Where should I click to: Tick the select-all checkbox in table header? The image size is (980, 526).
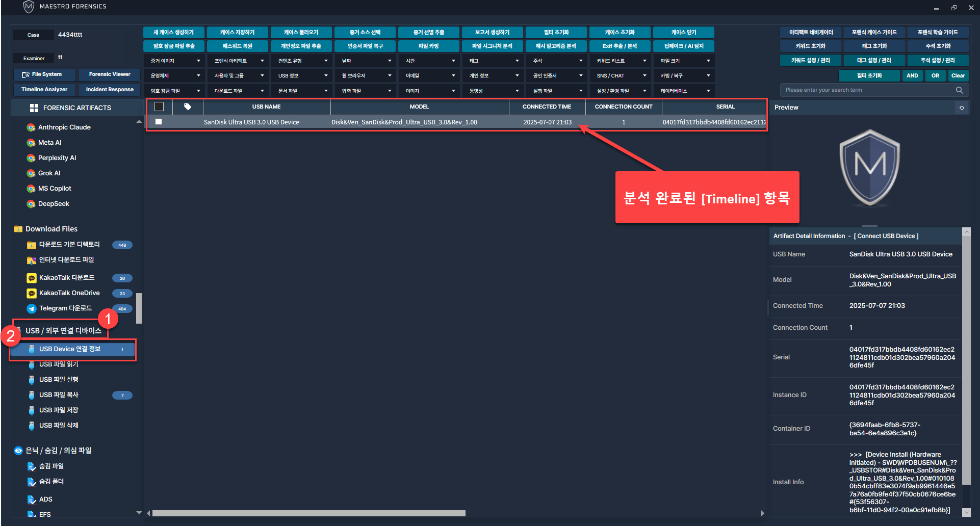[x=159, y=107]
